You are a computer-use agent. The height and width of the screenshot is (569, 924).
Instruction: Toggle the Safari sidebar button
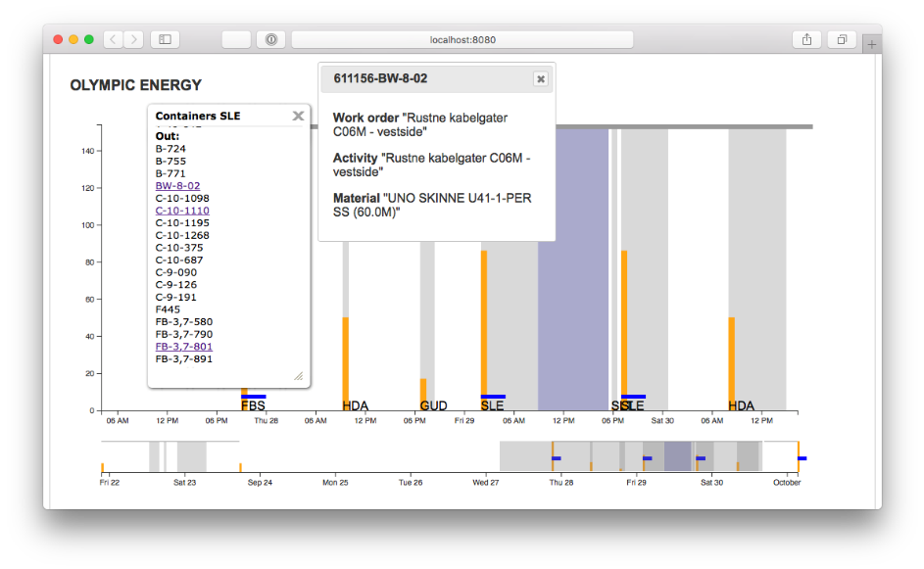[x=165, y=39]
